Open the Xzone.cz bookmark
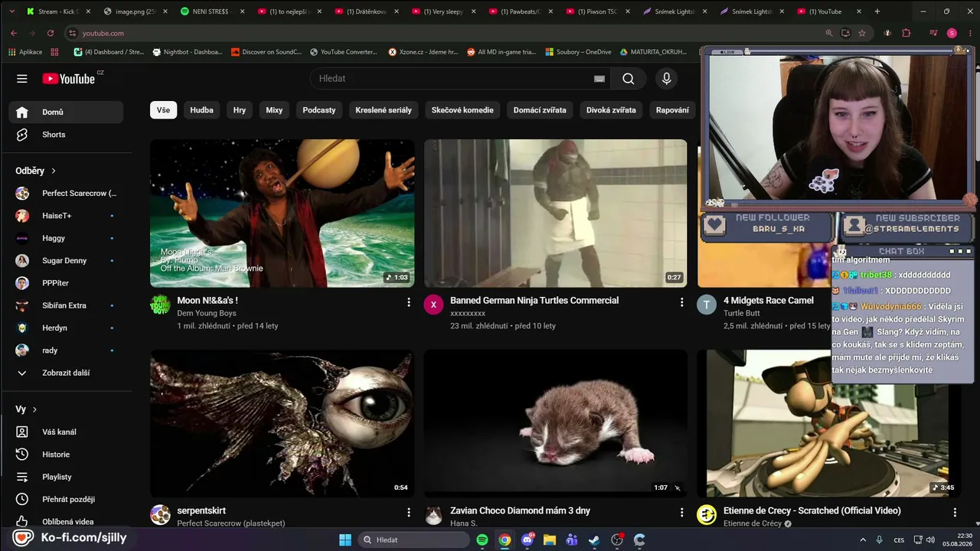980x551 pixels. coord(423,52)
